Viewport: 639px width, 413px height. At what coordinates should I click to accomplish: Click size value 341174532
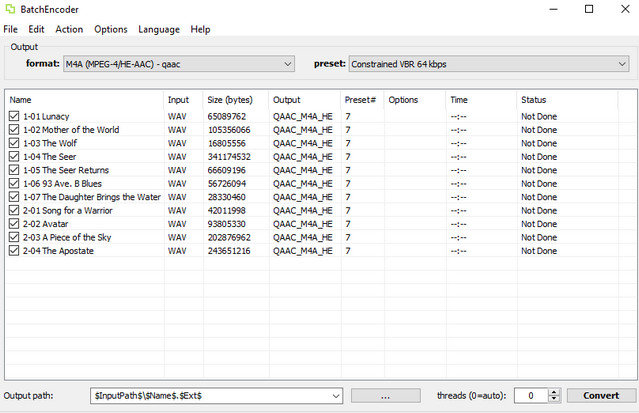click(229, 157)
